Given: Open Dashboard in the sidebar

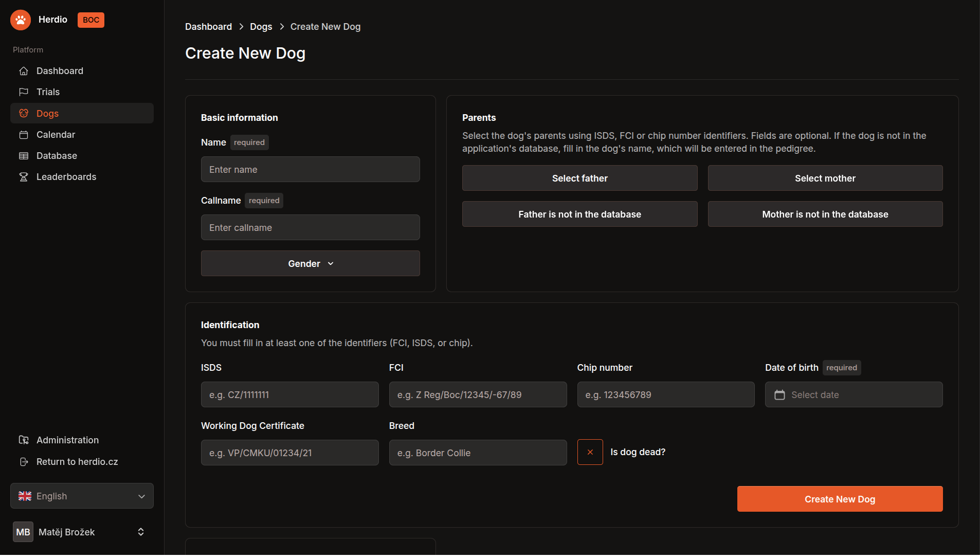Looking at the screenshot, I should click(82, 71).
